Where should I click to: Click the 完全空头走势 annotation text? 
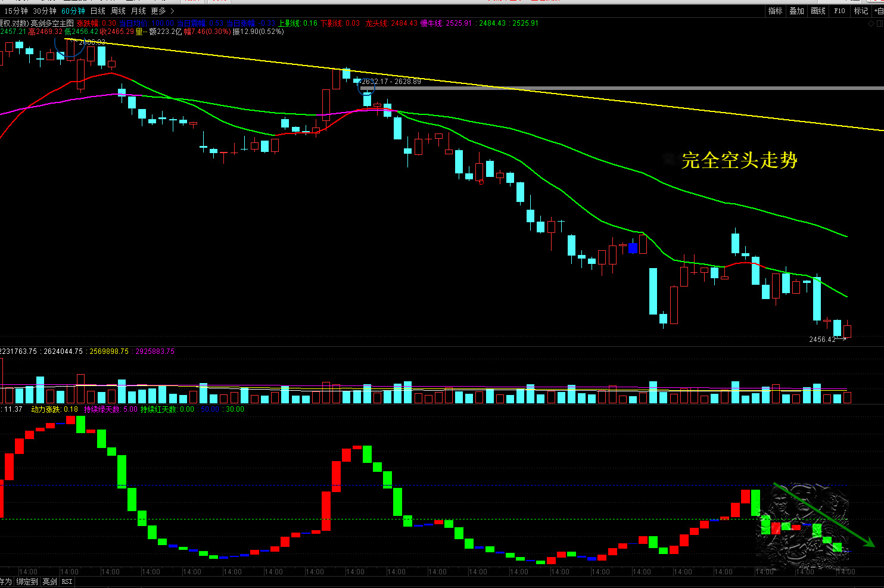point(739,160)
